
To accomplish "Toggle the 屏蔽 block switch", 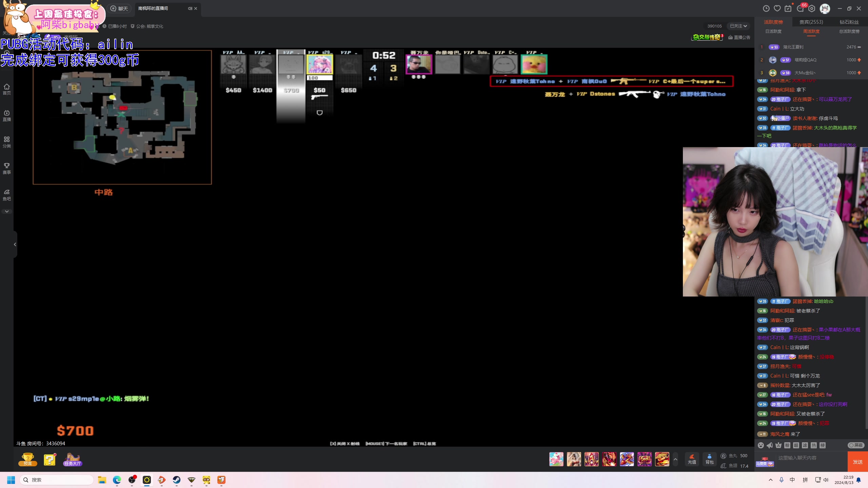I will [x=856, y=445].
